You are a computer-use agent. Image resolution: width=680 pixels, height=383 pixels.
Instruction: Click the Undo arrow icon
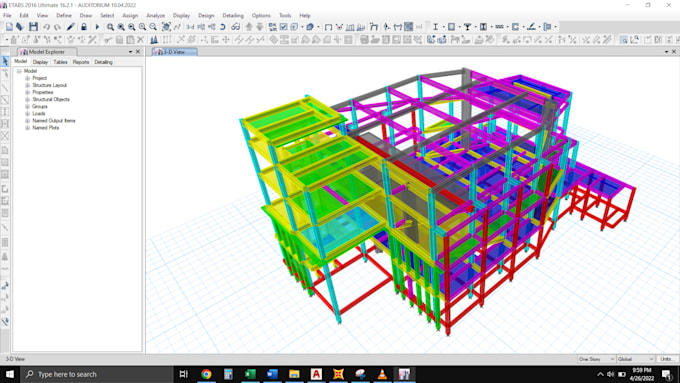click(46, 27)
